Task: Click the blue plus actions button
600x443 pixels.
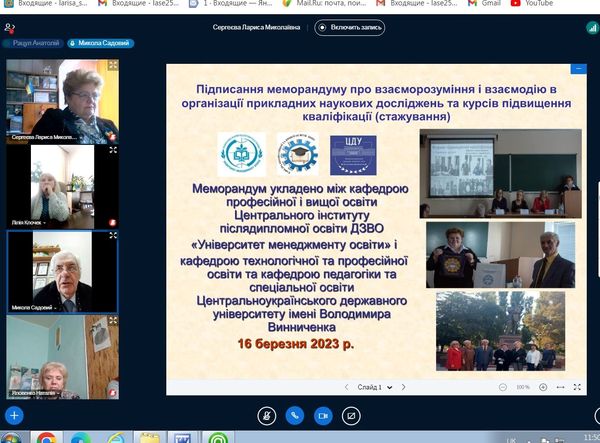Action: [14, 414]
